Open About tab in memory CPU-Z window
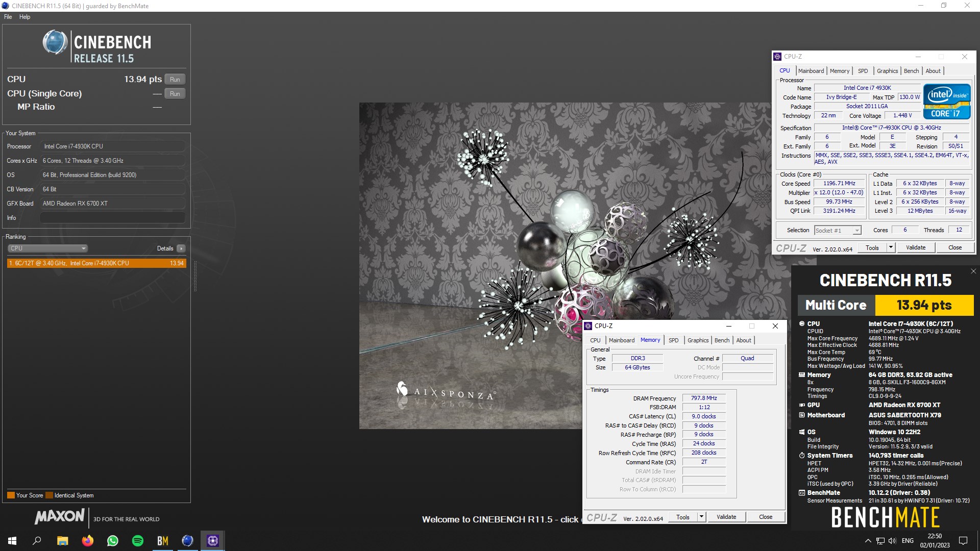980x551 pixels. (744, 340)
